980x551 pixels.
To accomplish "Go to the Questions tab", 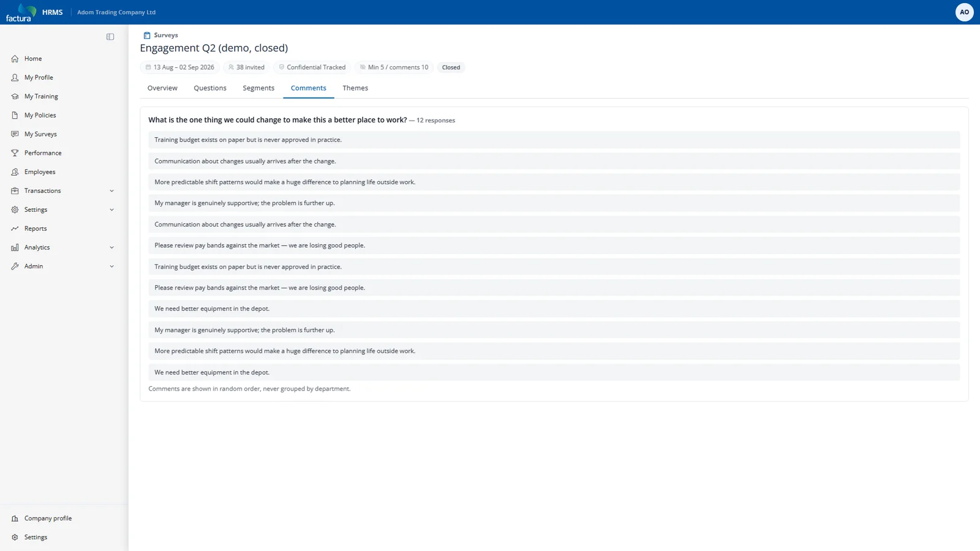I will [210, 88].
